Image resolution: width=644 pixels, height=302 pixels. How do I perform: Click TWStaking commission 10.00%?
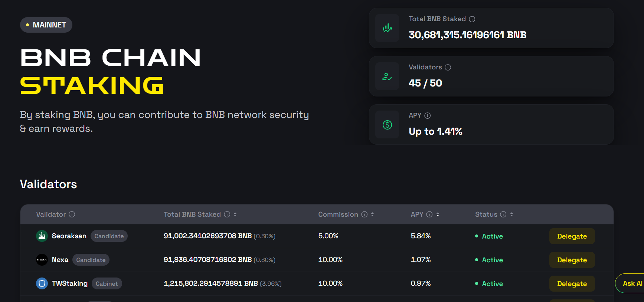(330, 283)
